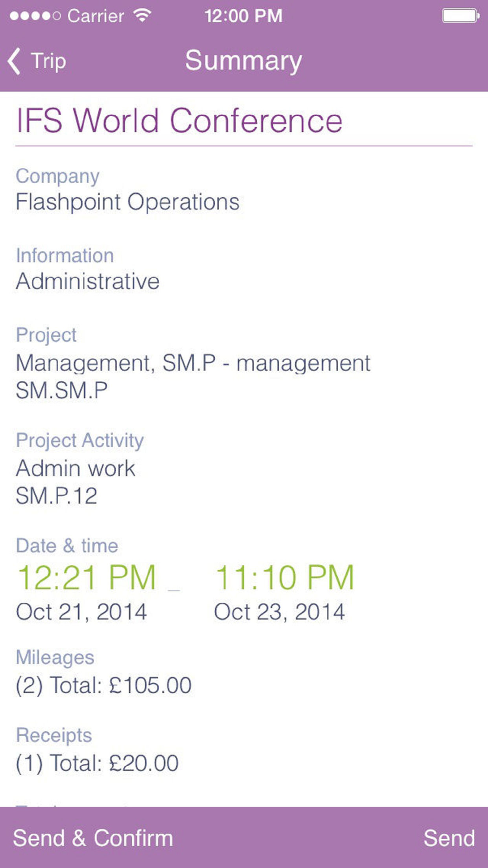Tap the Administrative information entry

tap(88, 281)
